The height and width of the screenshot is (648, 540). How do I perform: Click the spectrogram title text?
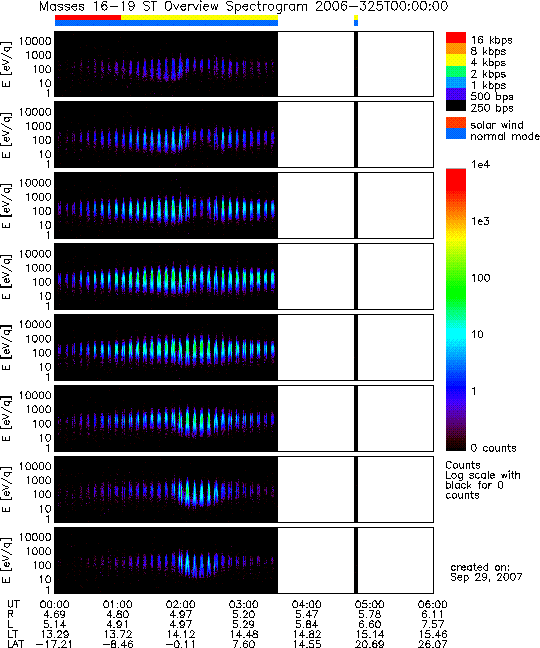(243, 7)
